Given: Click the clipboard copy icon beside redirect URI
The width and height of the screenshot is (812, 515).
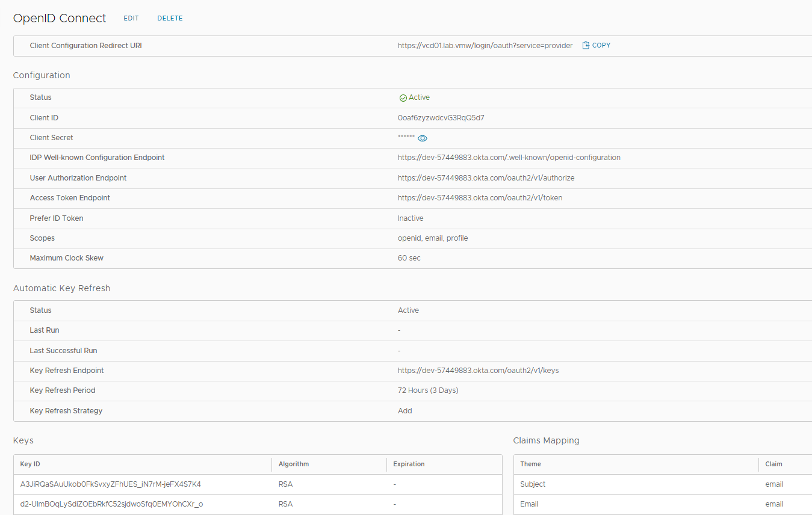Looking at the screenshot, I should (586, 46).
